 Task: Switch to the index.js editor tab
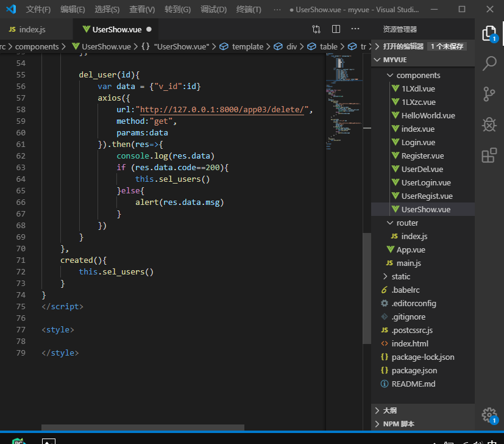pyautogui.click(x=32, y=29)
